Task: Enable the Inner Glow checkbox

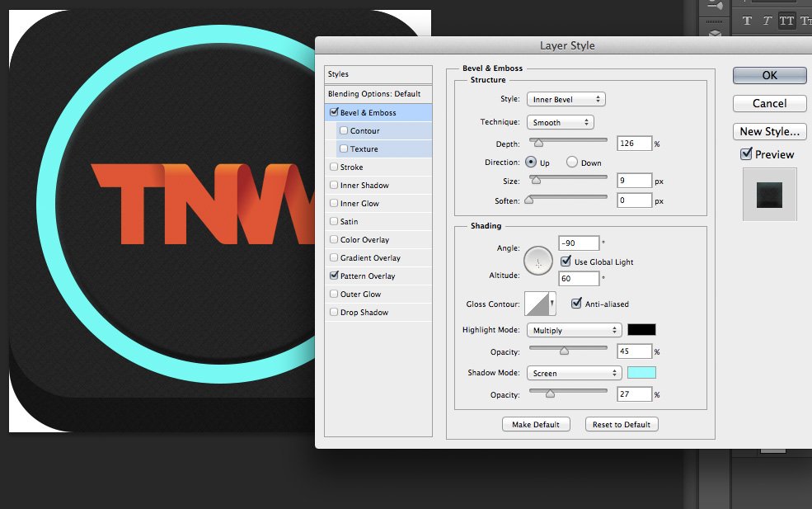Action: tap(334, 203)
